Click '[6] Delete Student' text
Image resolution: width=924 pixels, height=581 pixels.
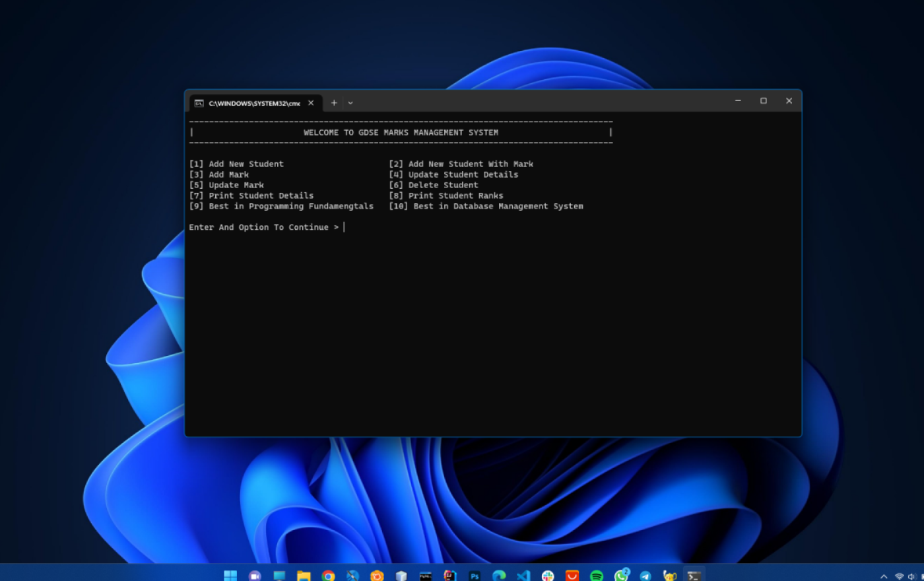pos(434,185)
